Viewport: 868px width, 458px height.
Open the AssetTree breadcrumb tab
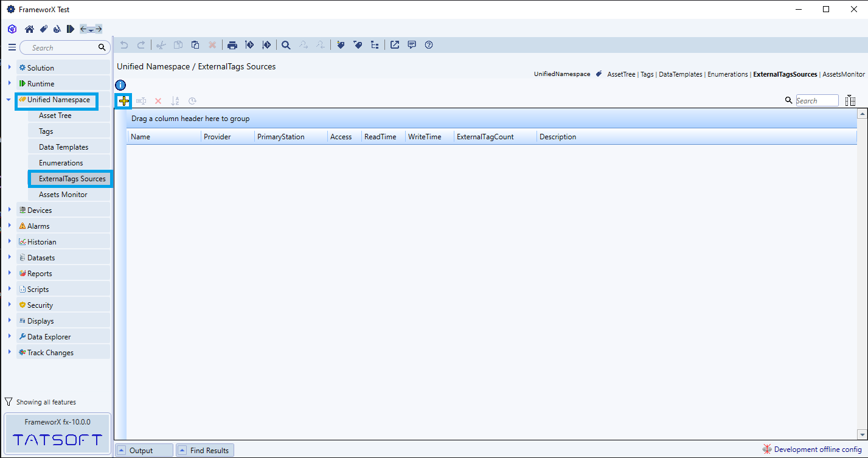620,74
